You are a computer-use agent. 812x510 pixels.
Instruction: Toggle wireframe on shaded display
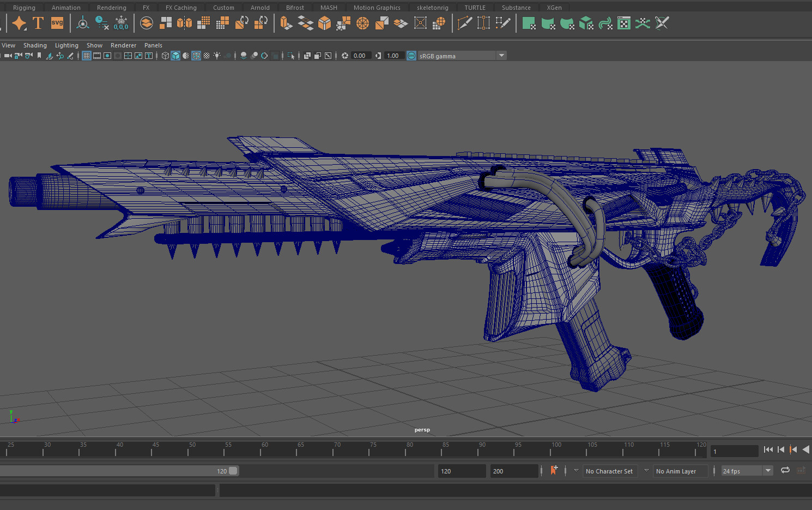point(196,56)
